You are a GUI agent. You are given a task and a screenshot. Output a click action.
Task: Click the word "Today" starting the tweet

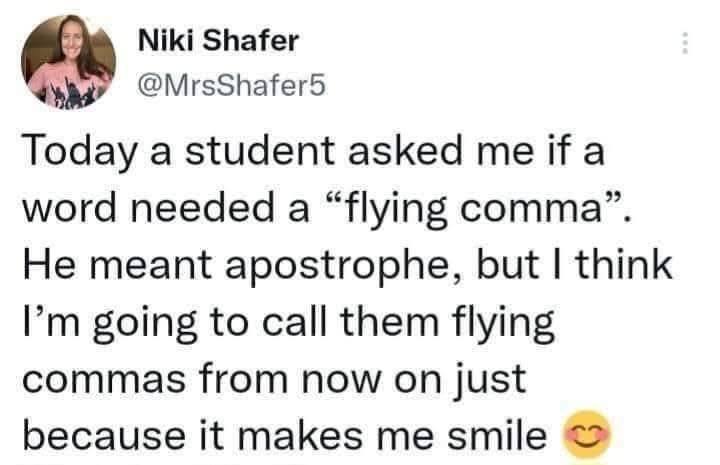point(81,153)
